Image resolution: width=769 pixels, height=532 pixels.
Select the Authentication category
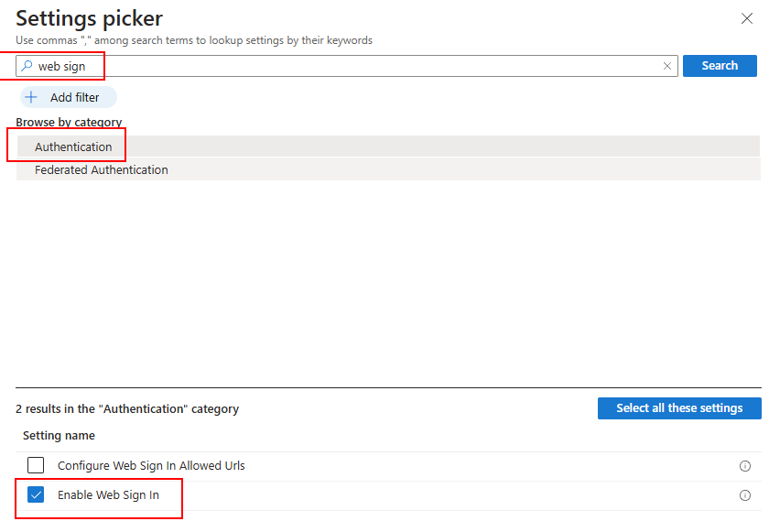388,147
